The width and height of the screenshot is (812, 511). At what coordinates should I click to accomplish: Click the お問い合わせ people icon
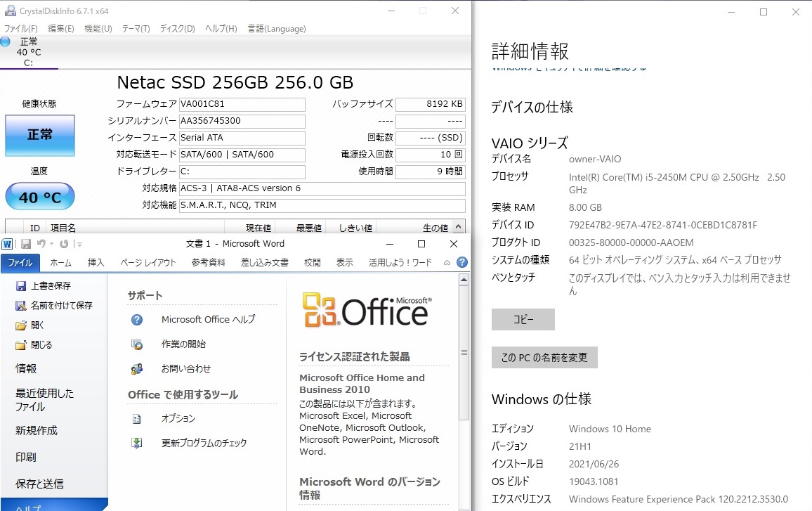pos(137,368)
